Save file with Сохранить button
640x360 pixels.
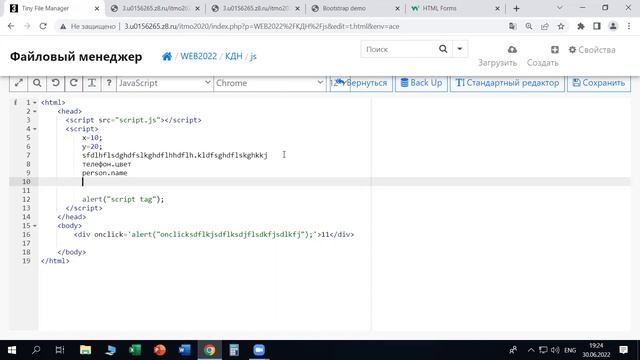pyautogui.click(x=599, y=83)
